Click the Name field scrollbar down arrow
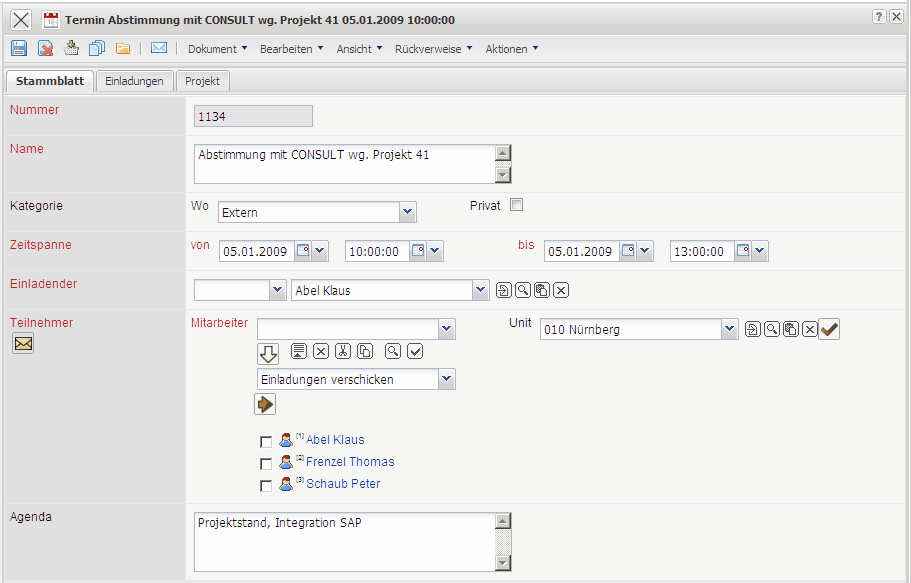 [503, 174]
